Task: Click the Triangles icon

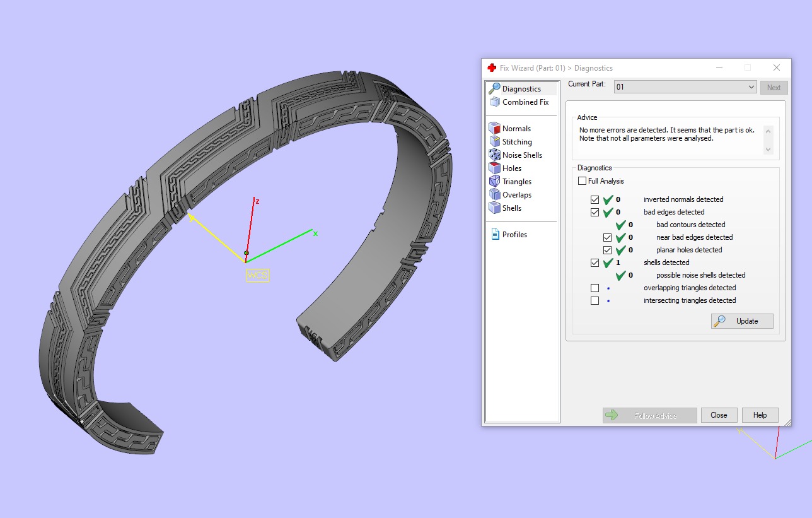Action: (x=494, y=182)
